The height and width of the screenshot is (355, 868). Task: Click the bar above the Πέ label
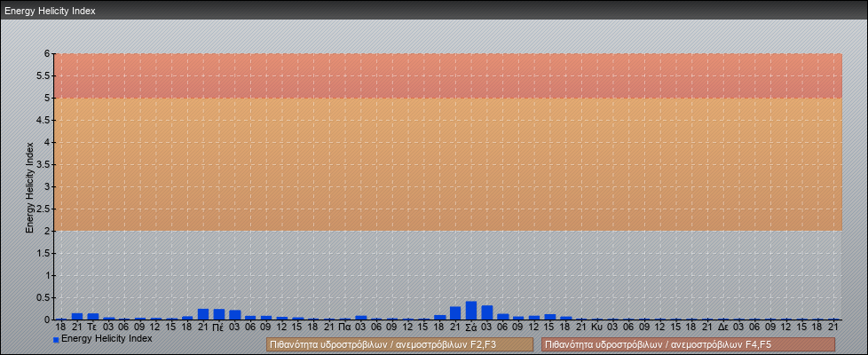coord(219,314)
